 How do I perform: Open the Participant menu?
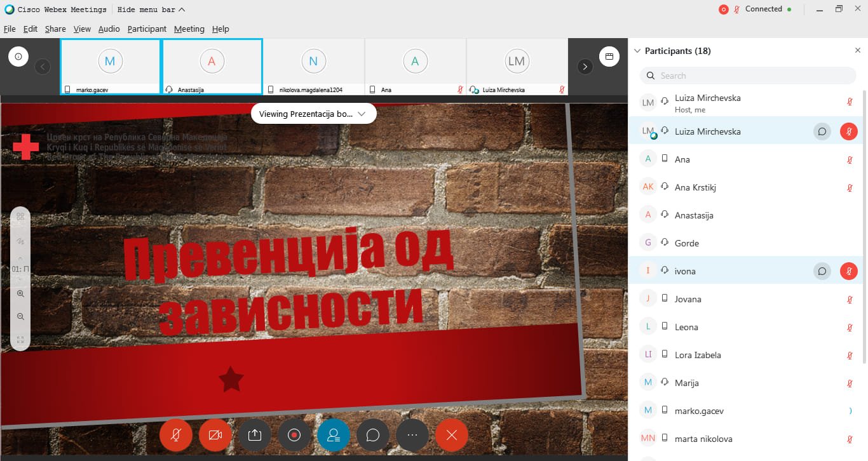pos(147,29)
